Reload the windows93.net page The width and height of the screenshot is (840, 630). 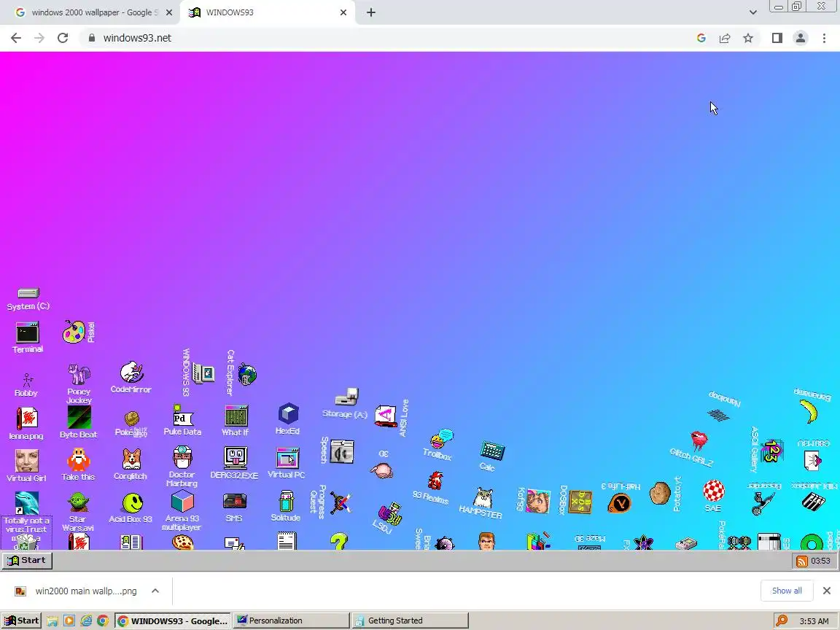click(63, 38)
